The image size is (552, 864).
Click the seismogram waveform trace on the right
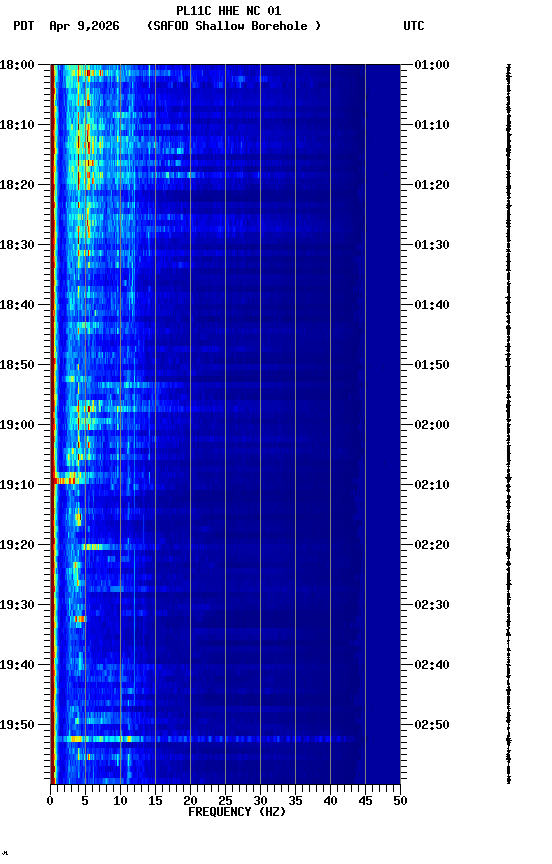pyautogui.click(x=508, y=424)
